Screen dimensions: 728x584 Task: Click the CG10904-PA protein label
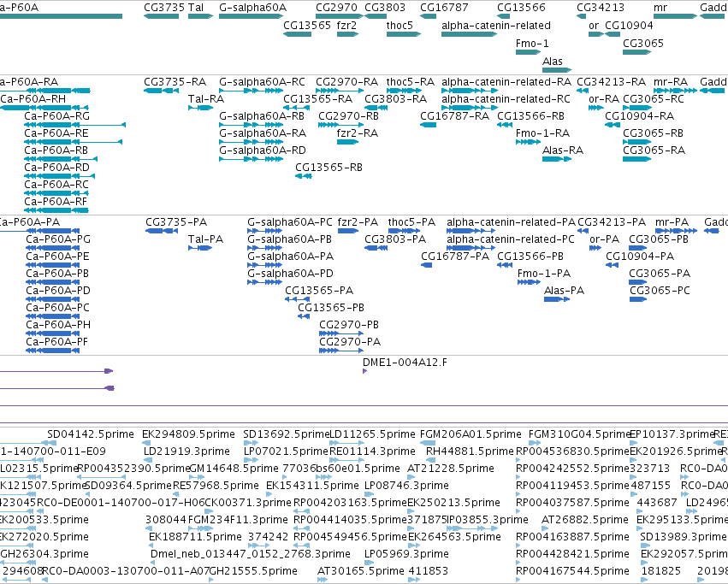(x=640, y=257)
